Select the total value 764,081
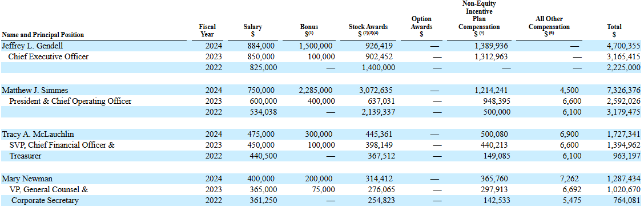The image size is (644, 207). click(626, 200)
